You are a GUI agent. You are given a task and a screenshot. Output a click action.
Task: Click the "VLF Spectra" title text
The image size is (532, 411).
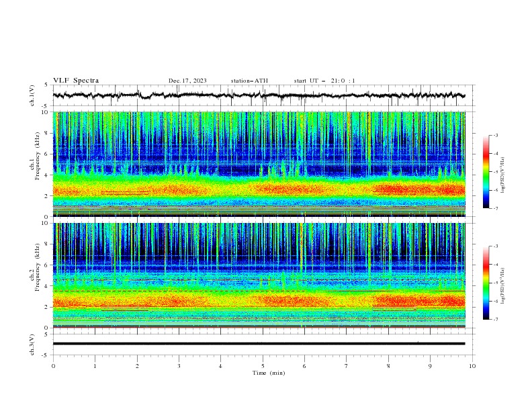click(76, 81)
